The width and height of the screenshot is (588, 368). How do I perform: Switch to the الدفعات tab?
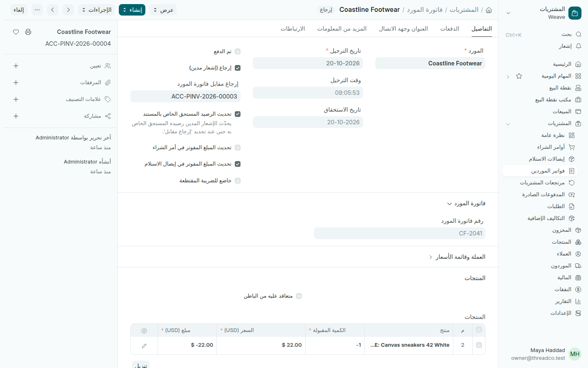450,29
